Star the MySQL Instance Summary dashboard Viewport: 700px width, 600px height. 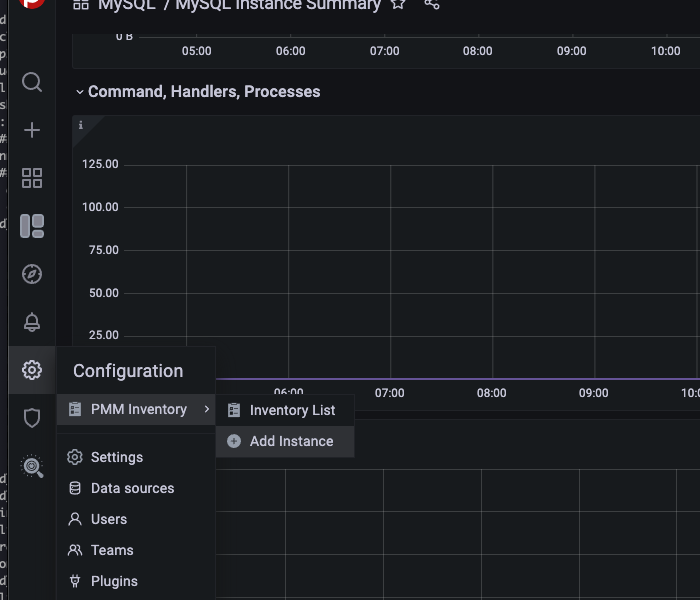(398, 4)
